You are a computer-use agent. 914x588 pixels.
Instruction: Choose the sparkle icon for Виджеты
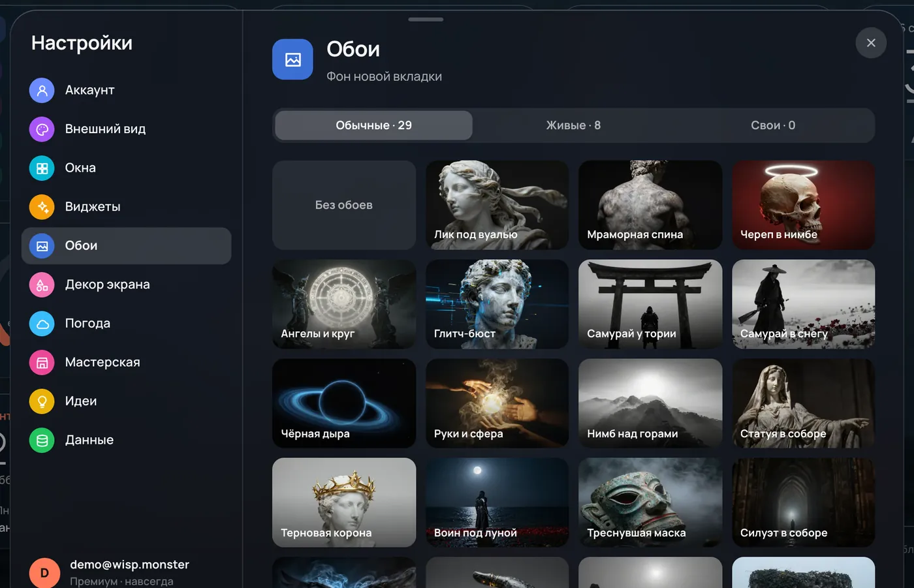pos(42,207)
